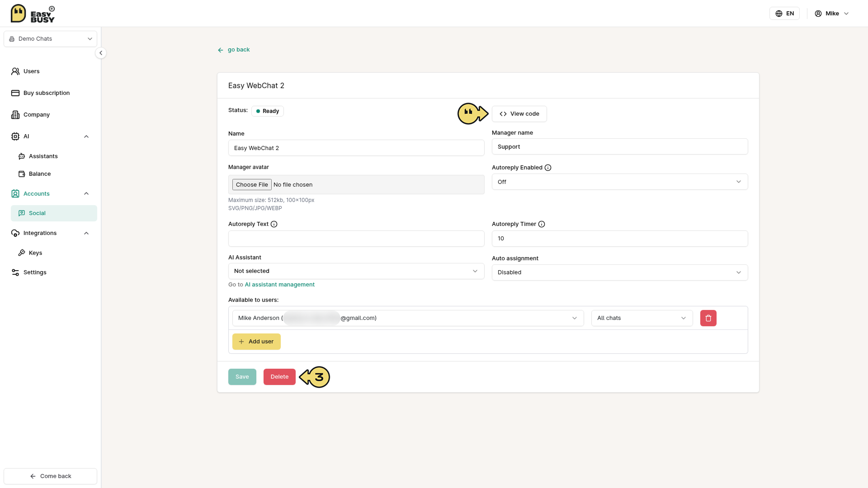Click the Autoreply Text info icon
Viewport: 868px width, 488px height.
click(274, 224)
